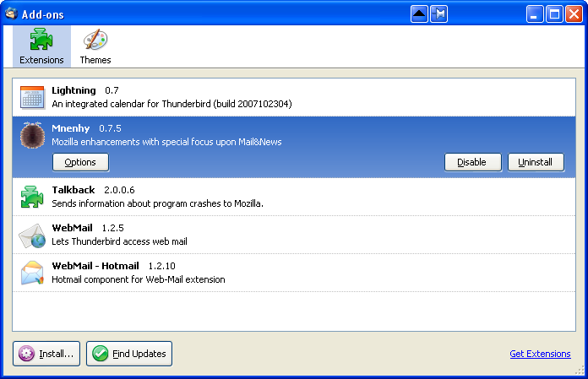Disable the Mnenhy extension

click(472, 162)
